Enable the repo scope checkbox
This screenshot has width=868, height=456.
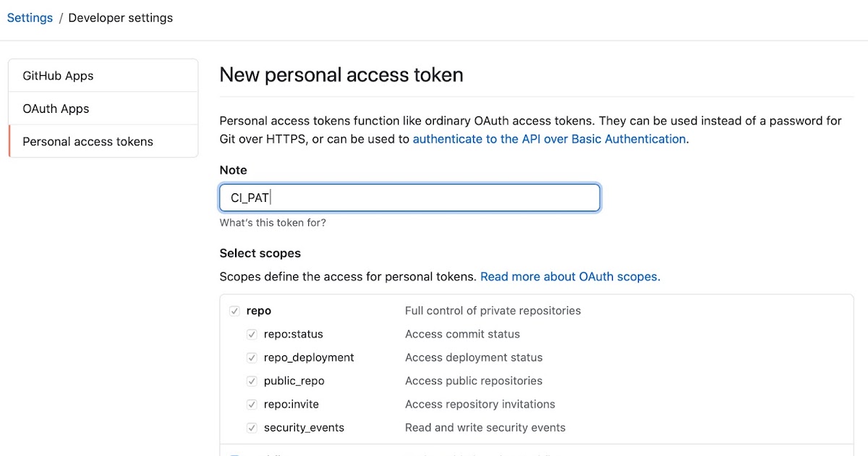pos(234,310)
